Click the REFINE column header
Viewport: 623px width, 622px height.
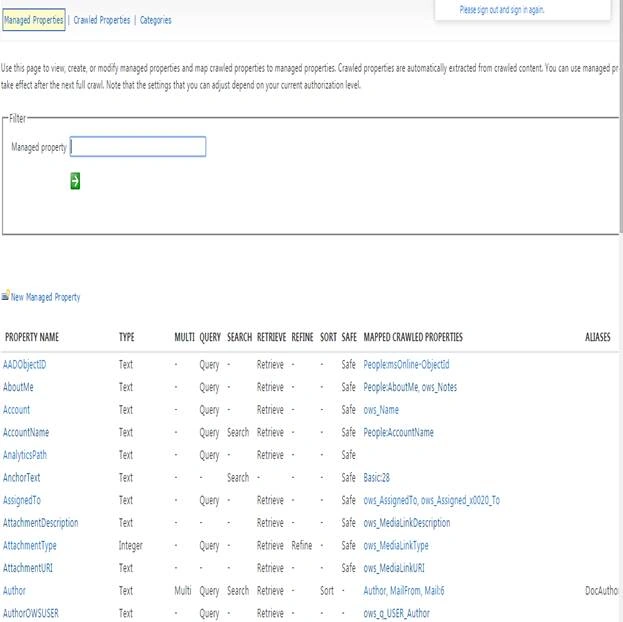pos(302,337)
